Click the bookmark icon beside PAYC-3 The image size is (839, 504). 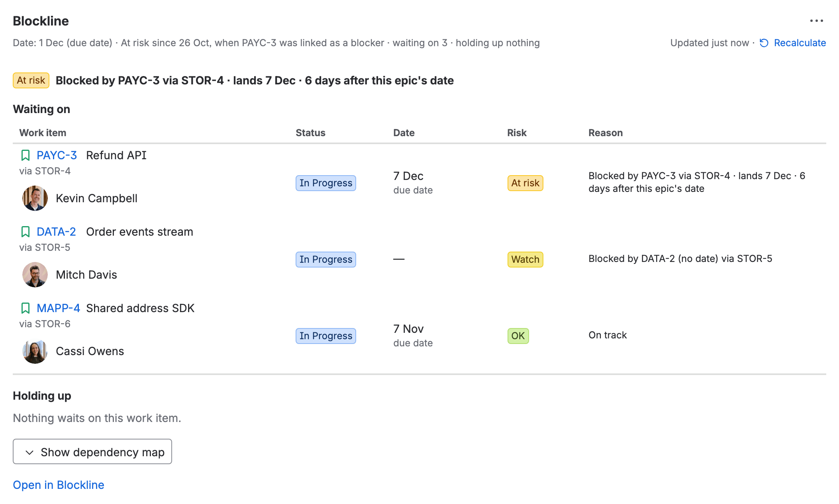[x=25, y=155]
